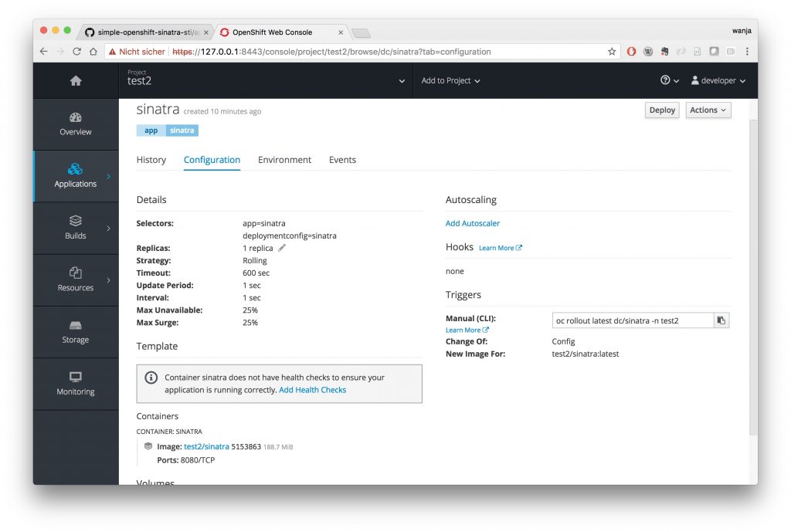Bookmark this page with the star icon
The image size is (791, 532).
point(612,52)
